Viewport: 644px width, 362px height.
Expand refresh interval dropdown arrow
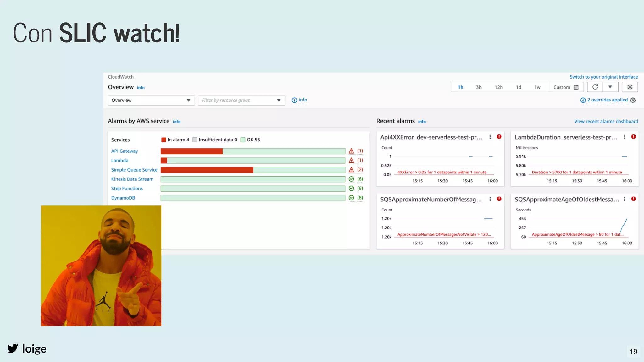[610, 87]
